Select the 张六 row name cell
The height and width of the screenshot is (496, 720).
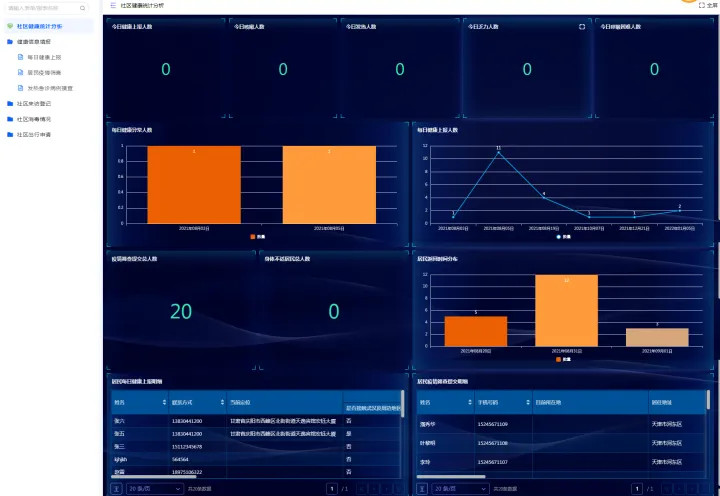click(119, 421)
